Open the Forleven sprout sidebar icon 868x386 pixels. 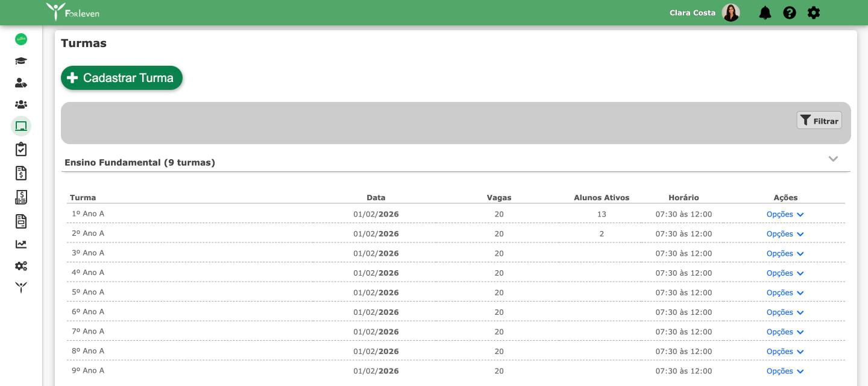(21, 288)
